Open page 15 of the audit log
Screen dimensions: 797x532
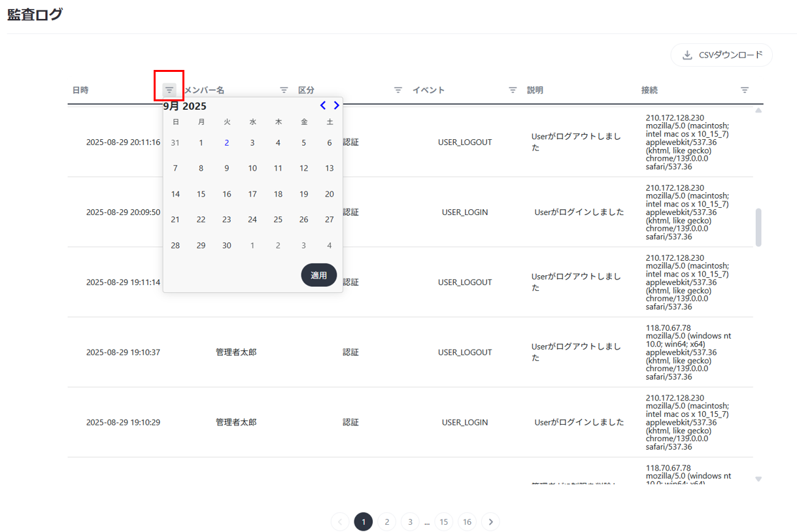tap(443, 522)
